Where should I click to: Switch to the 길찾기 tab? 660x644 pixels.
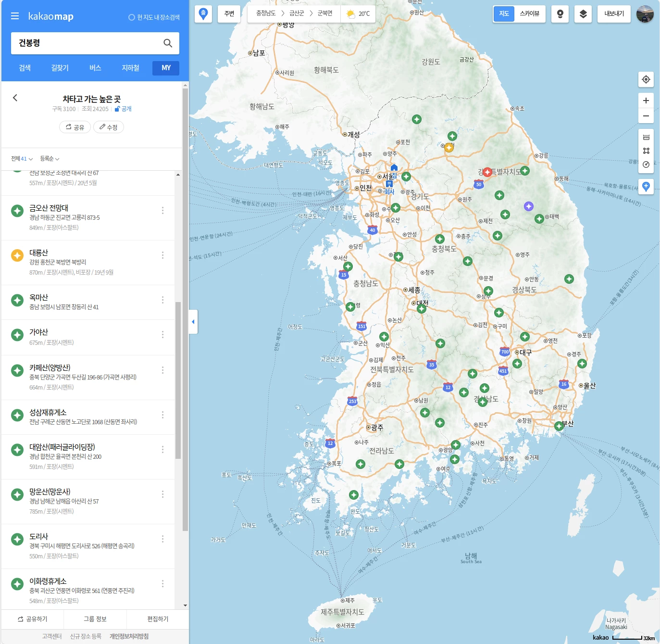click(x=60, y=68)
